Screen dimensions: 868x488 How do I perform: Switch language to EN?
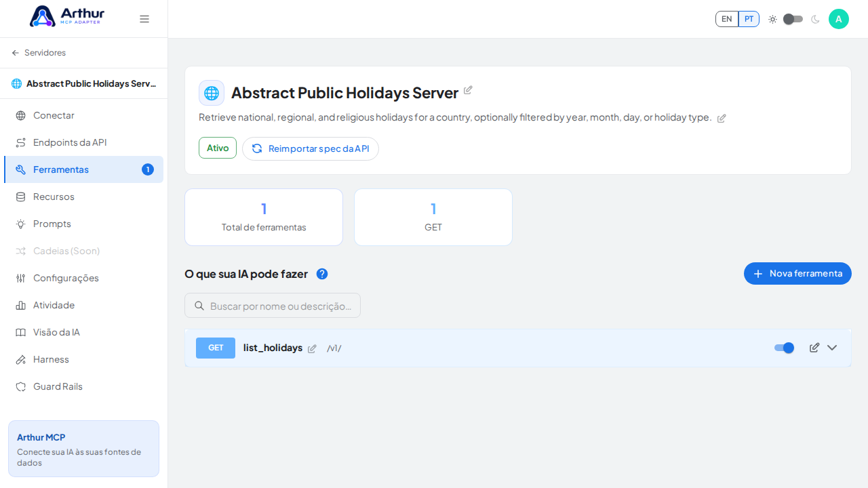click(x=727, y=19)
